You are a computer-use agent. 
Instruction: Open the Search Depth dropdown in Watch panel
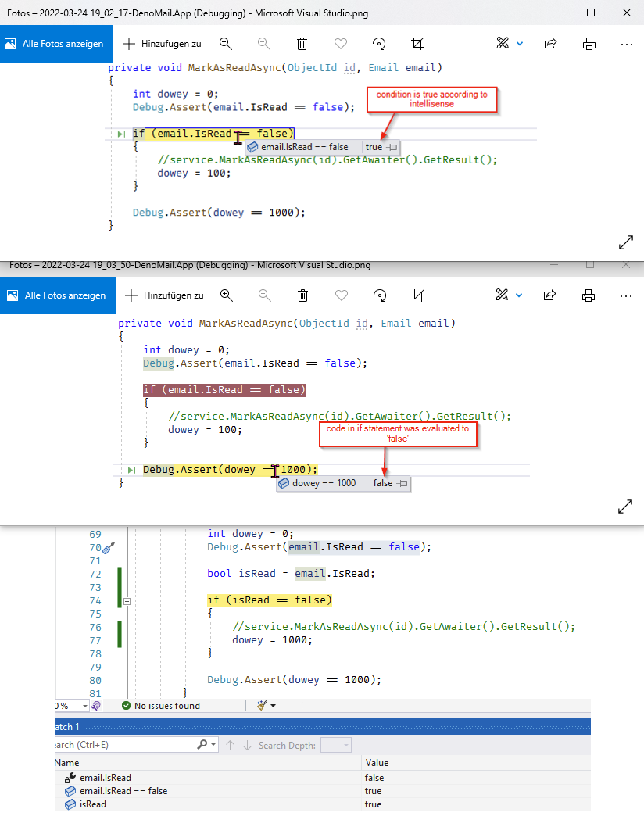pyautogui.click(x=336, y=745)
